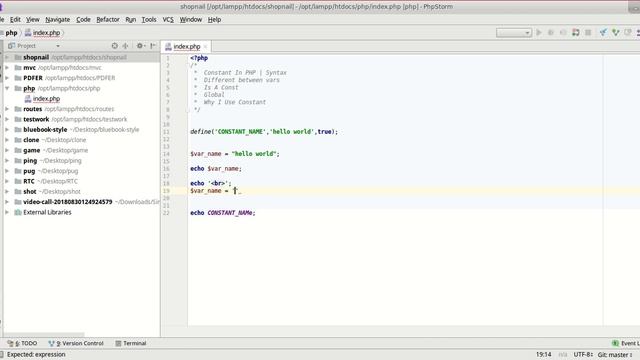
Task: Click the echo CONSTANT_NAMe; line
Action: pyautogui.click(x=222, y=213)
